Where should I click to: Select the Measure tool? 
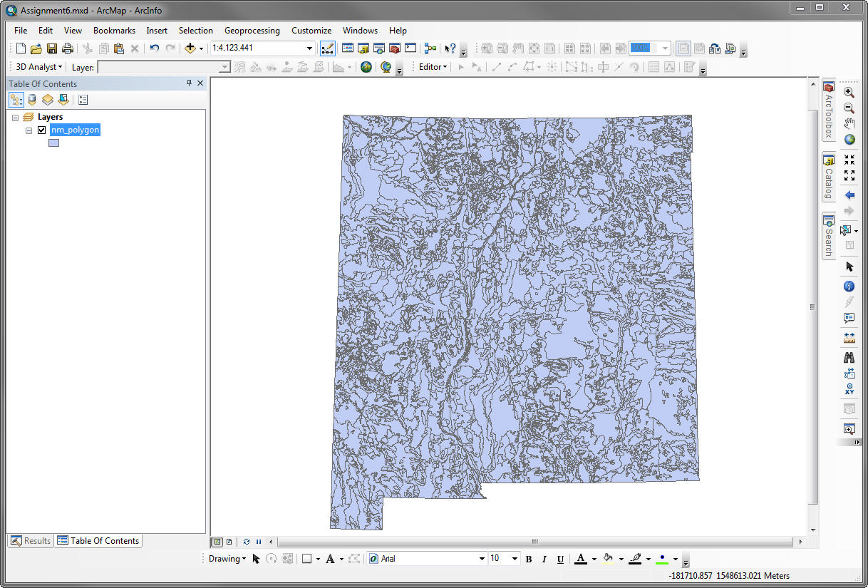[849, 338]
